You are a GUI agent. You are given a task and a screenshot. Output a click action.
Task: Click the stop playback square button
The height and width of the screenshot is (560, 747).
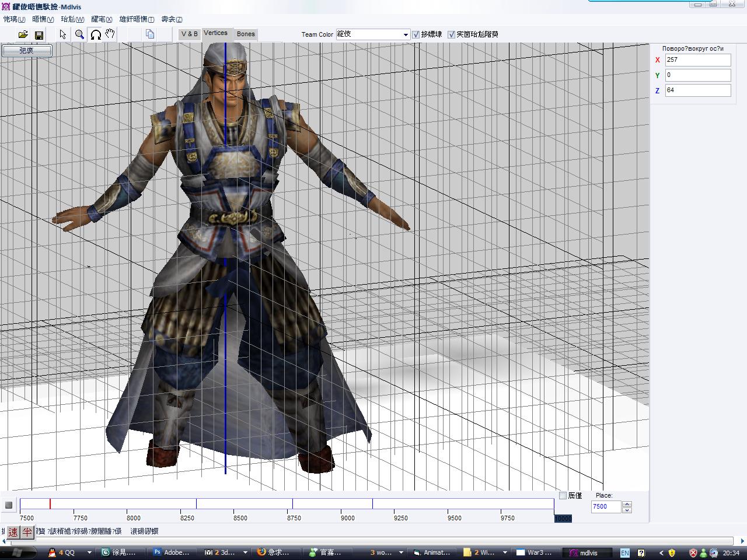[9, 505]
